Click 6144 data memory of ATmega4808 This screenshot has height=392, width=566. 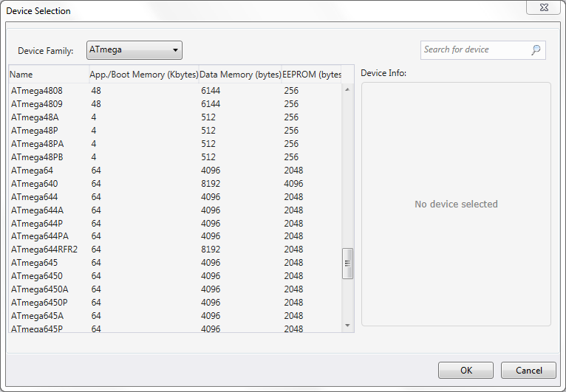tap(211, 91)
